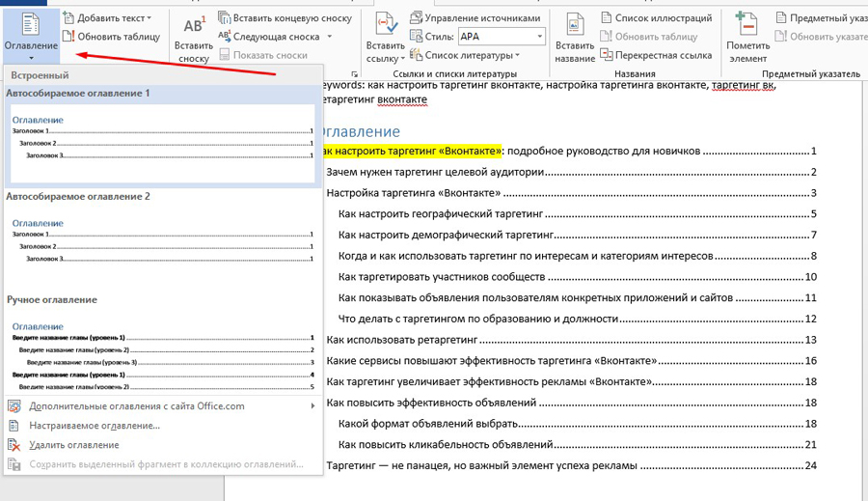Click Предметный указатель insert button

[822, 18]
